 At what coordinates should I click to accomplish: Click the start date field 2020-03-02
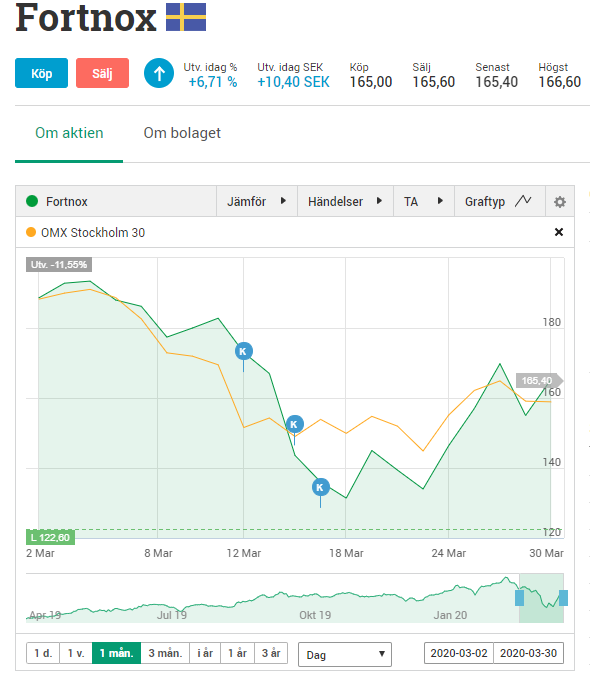coord(459,653)
